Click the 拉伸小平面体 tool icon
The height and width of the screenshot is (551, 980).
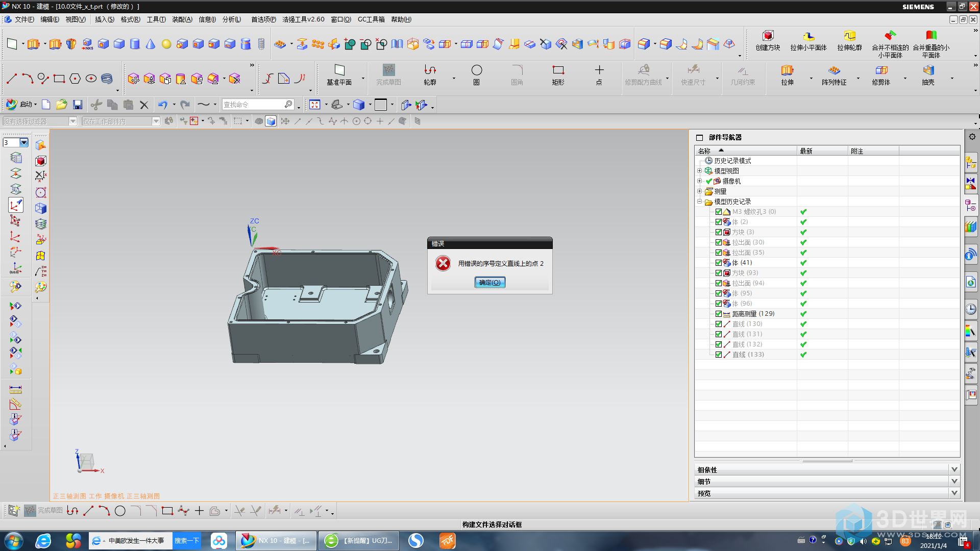point(808,36)
